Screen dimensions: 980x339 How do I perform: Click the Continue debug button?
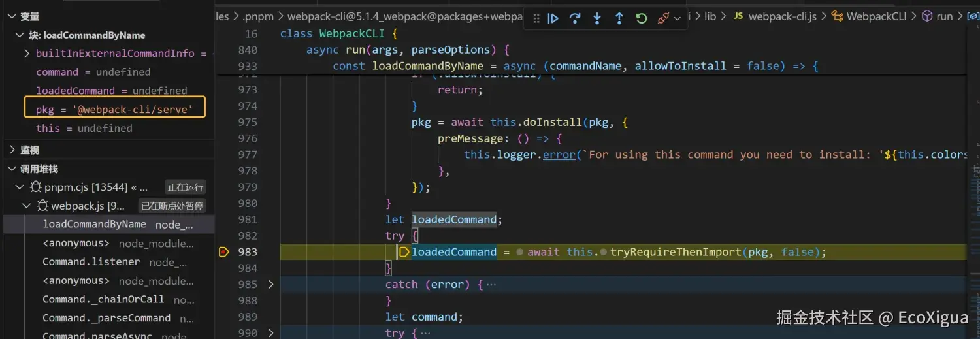coord(553,18)
